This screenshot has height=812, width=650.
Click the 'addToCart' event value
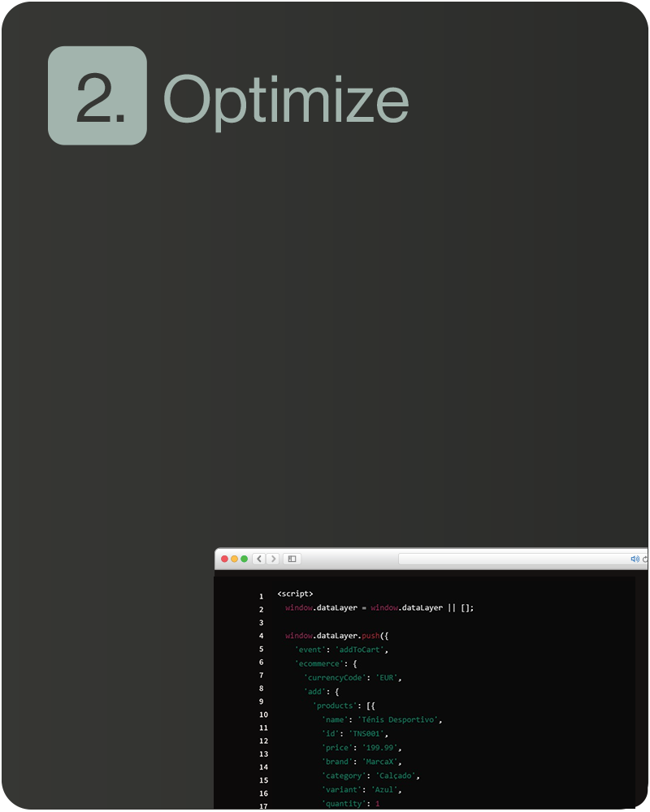click(362, 650)
